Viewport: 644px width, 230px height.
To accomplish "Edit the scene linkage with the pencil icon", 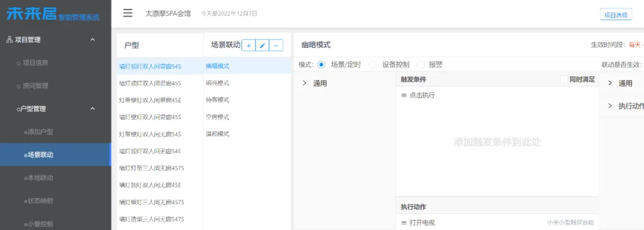I will point(262,45).
